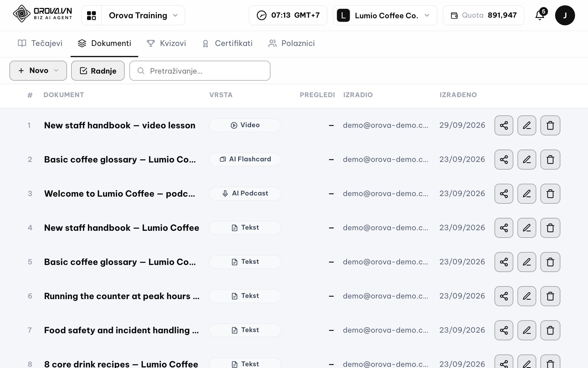Open the Quota balance display
Viewport: 588px width, 368px height.
pyautogui.click(x=483, y=15)
